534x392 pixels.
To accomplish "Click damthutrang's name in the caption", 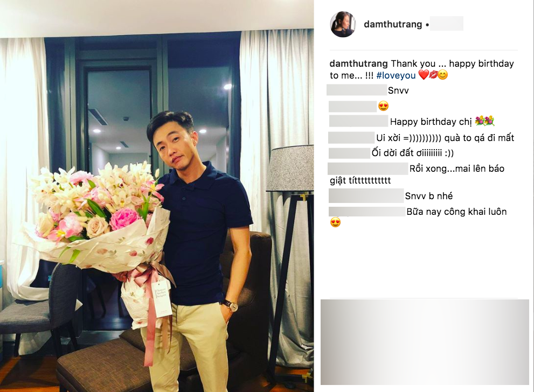I will tap(359, 64).
